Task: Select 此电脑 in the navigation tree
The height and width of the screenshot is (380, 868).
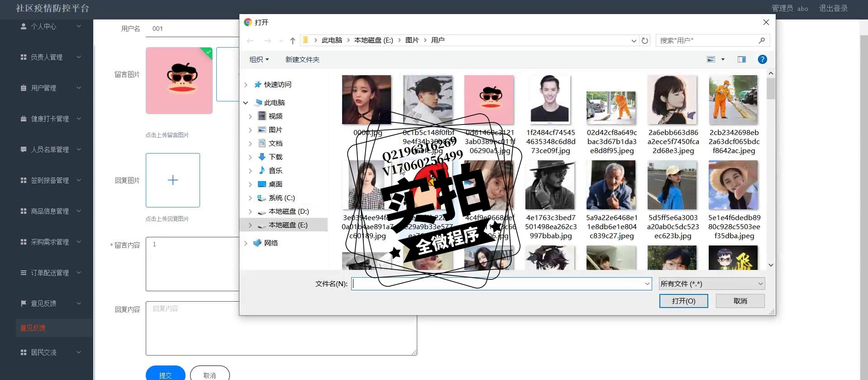Action: pyautogui.click(x=270, y=103)
